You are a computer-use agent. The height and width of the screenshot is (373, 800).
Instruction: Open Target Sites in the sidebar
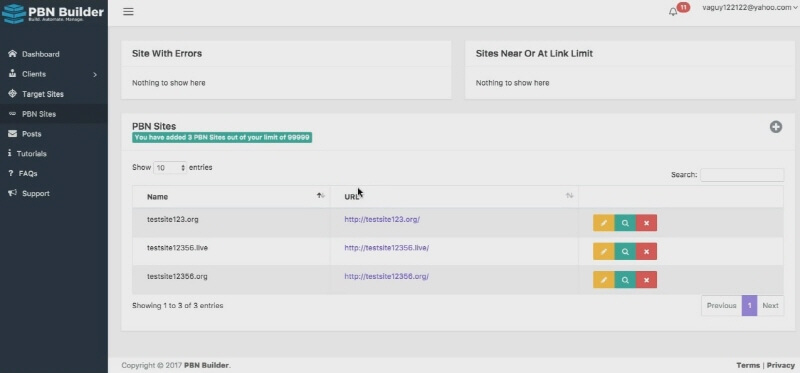tap(43, 94)
